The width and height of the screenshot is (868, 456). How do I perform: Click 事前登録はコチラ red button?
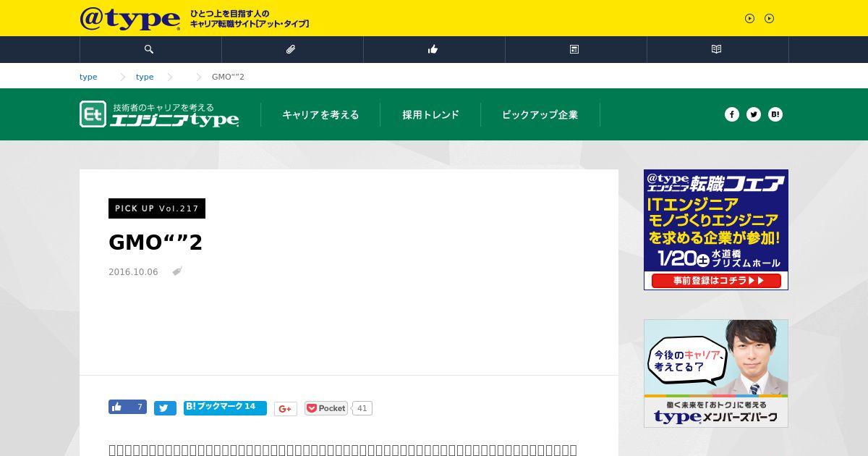click(716, 280)
